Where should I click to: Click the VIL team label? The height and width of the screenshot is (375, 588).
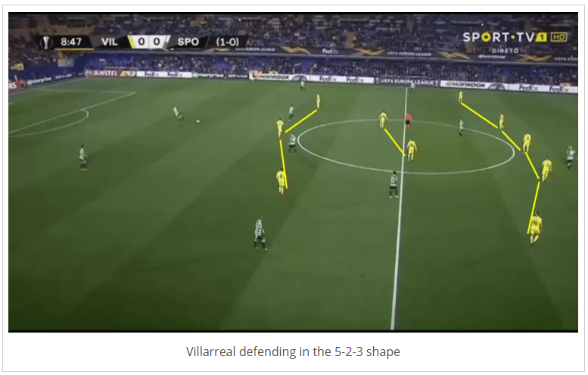[x=110, y=42]
